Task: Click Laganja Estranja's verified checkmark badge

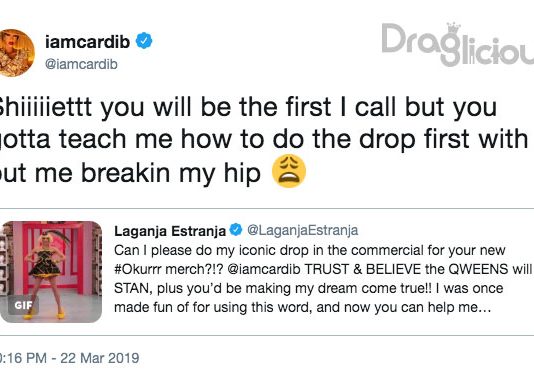Action: pos(236,230)
